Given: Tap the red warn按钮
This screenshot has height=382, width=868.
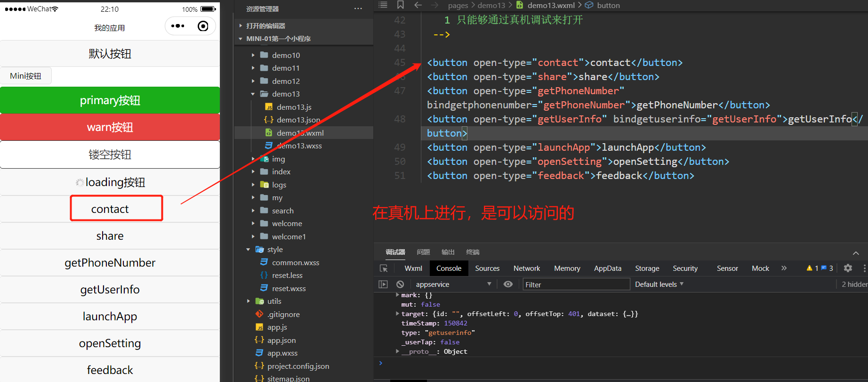Looking at the screenshot, I should [110, 127].
